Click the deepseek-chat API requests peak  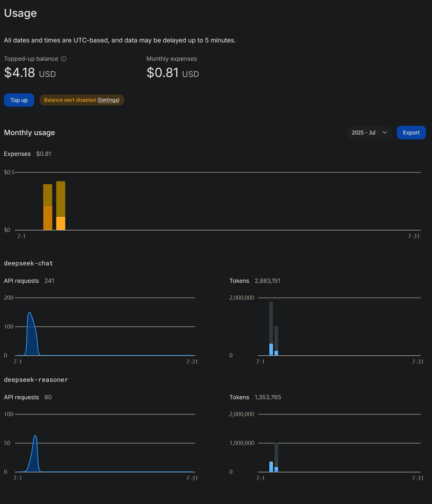coord(29,313)
